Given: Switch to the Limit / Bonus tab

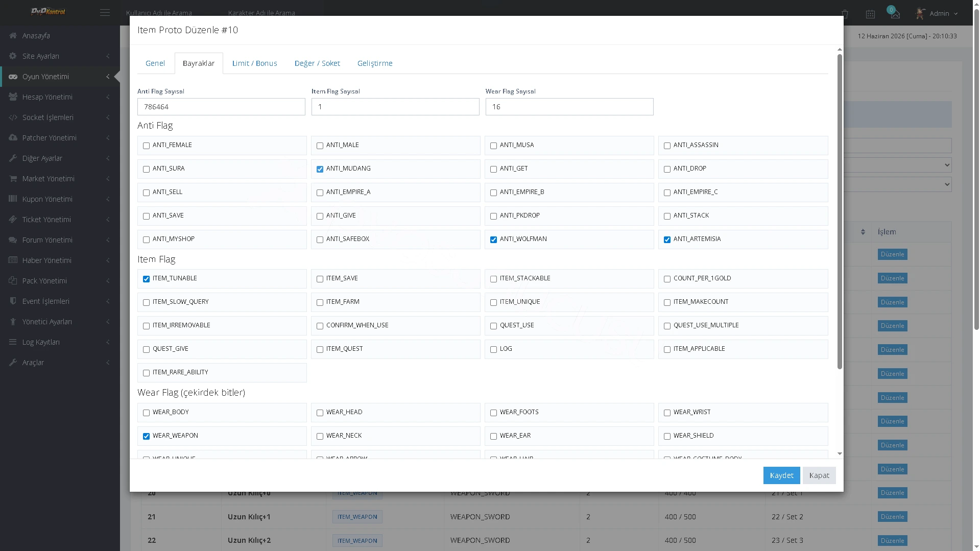Looking at the screenshot, I should pos(254,63).
